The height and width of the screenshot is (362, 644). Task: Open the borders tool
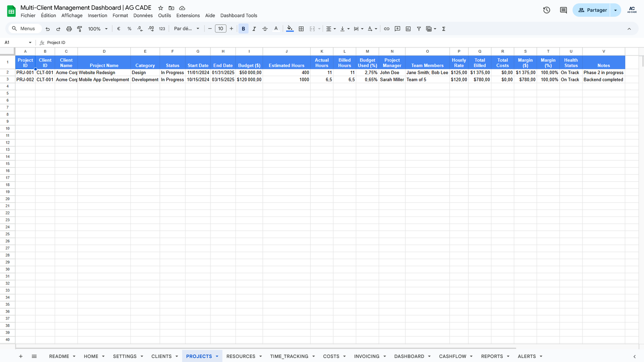(301, 29)
